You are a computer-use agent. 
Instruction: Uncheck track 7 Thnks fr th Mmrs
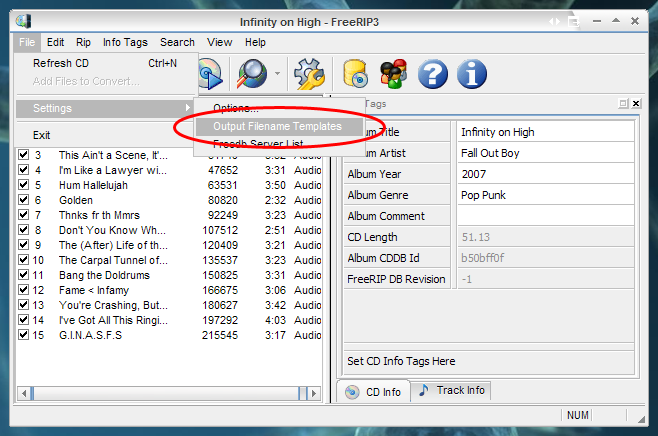[24, 215]
